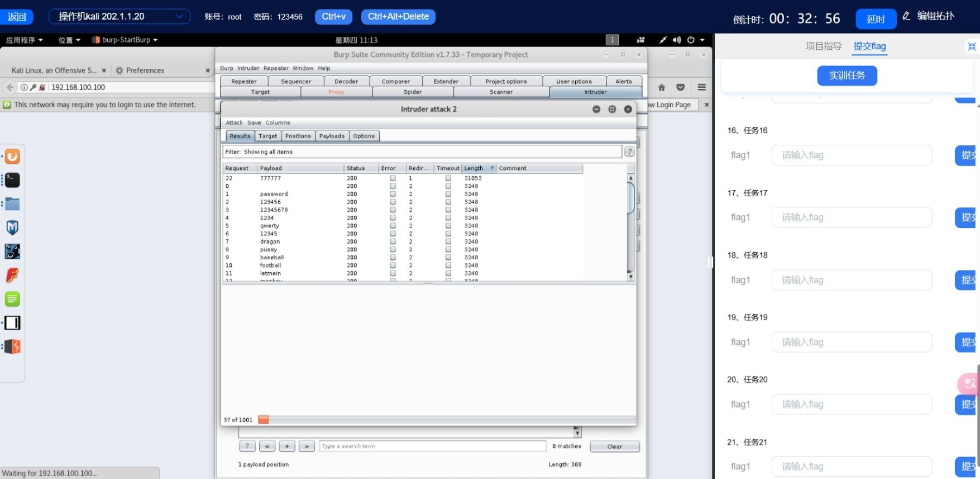Open the file manager dock icon

tap(12, 204)
